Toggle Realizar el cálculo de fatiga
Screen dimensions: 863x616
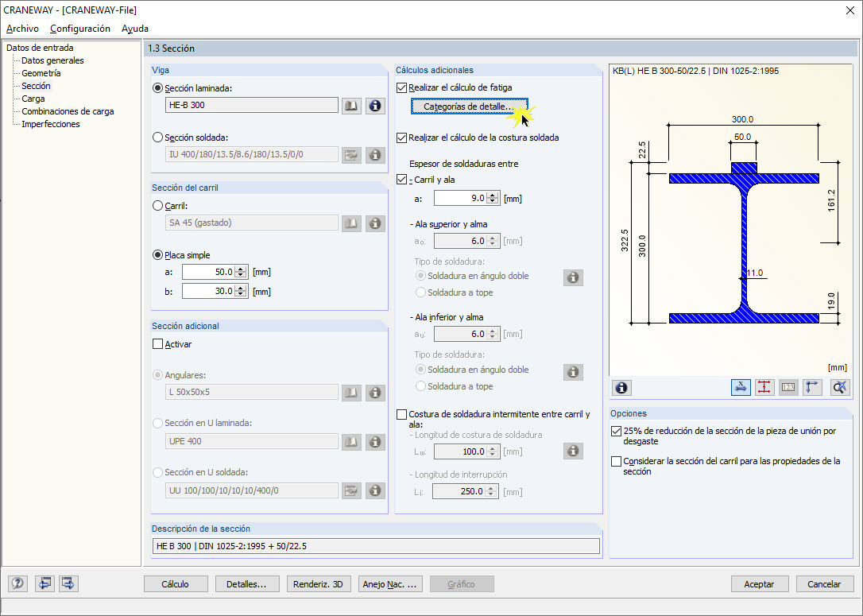(x=402, y=87)
